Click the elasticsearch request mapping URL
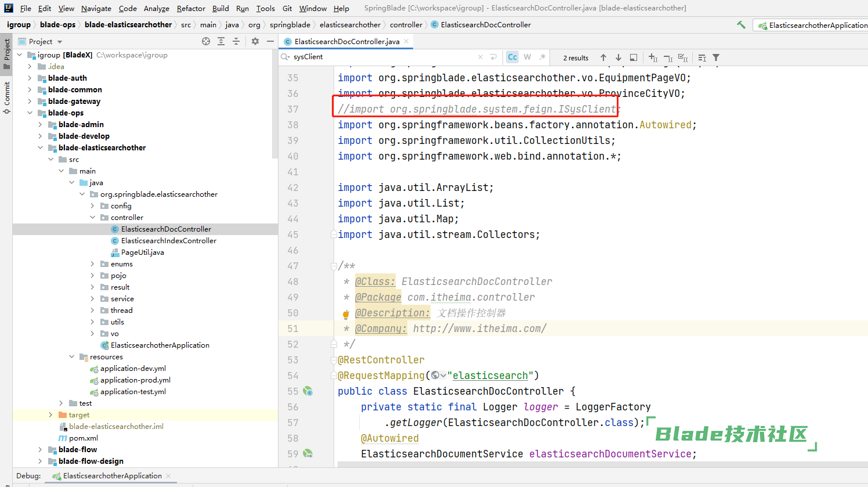 coord(490,376)
